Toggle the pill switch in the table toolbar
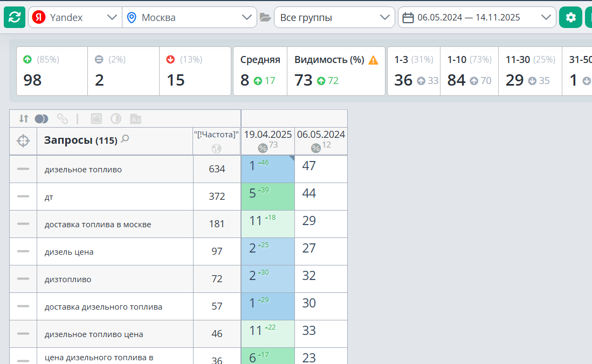 [42, 119]
